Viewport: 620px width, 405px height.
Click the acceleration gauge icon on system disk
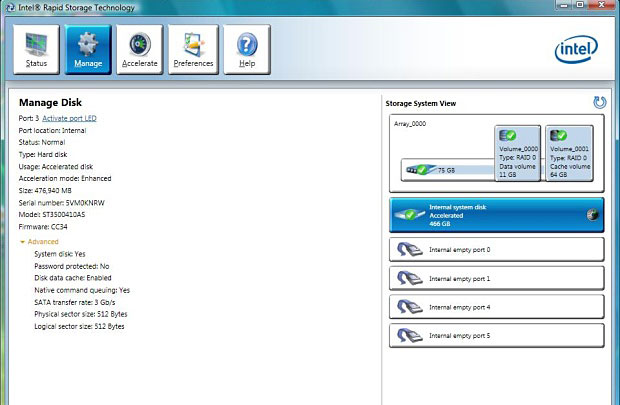click(x=592, y=215)
